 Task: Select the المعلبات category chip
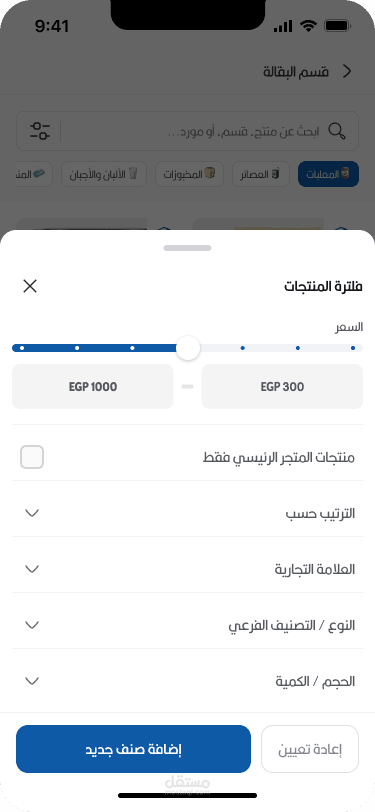[328, 175]
